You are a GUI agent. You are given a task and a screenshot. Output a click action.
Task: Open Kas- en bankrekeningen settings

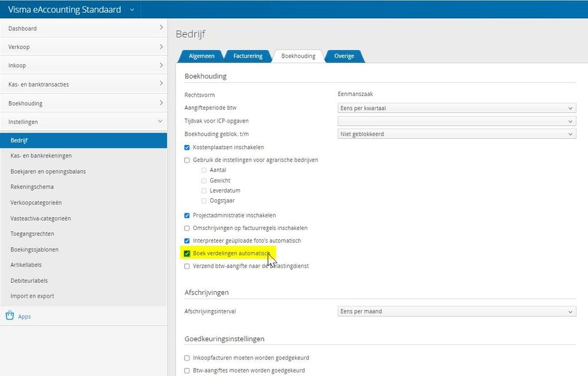(41, 156)
